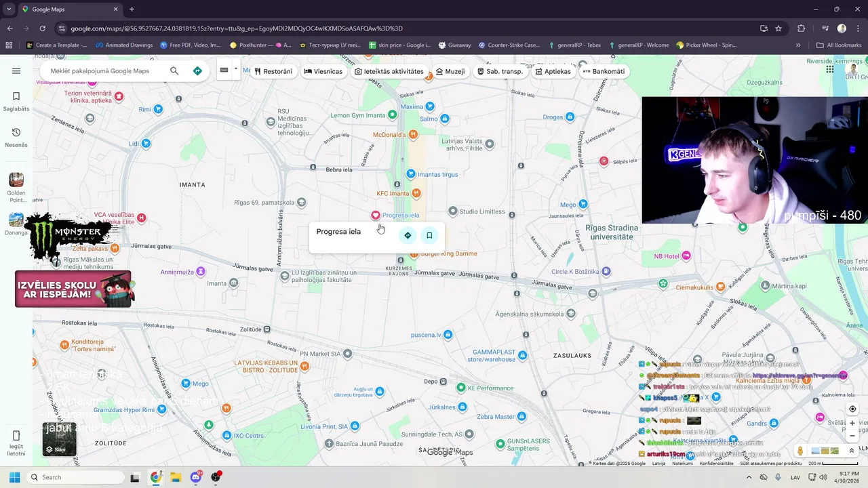
Task: Open the Google Maps hamburger menu
Action: click(x=16, y=70)
